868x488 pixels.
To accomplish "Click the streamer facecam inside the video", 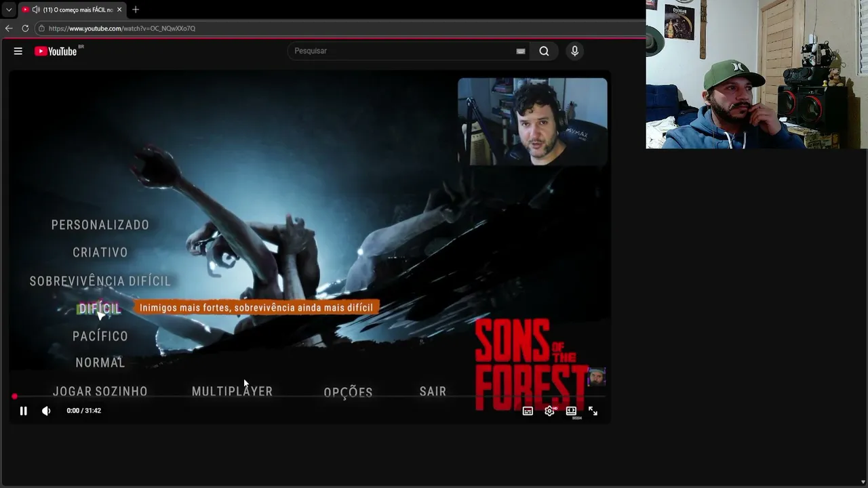I will coord(532,121).
